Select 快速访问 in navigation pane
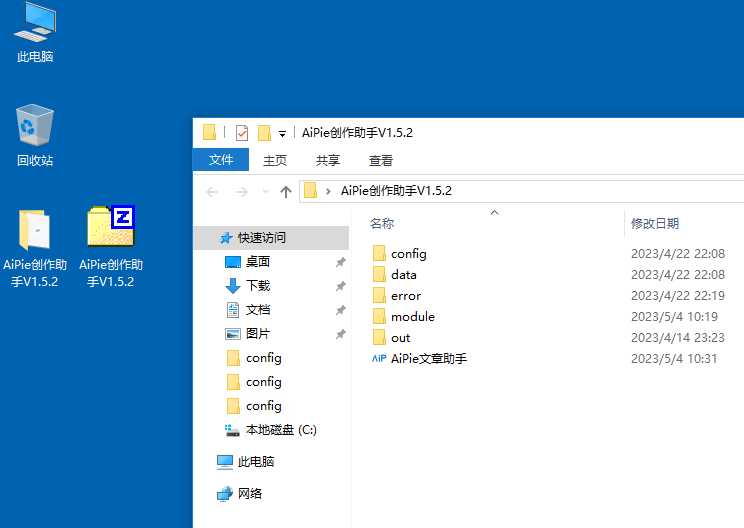The width and height of the screenshot is (744, 528). click(x=271, y=238)
